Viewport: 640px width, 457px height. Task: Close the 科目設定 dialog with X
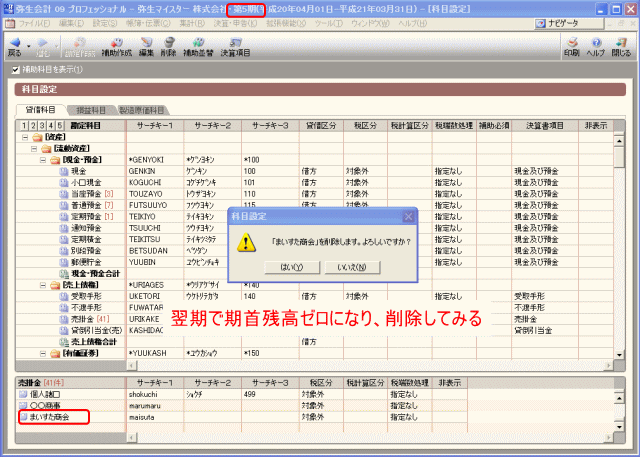click(x=408, y=217)
